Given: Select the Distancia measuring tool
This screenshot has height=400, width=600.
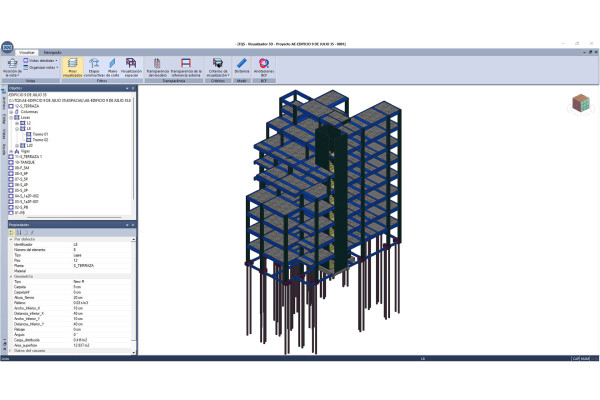Looking at the screenshot, I should [x=242, y=65].
